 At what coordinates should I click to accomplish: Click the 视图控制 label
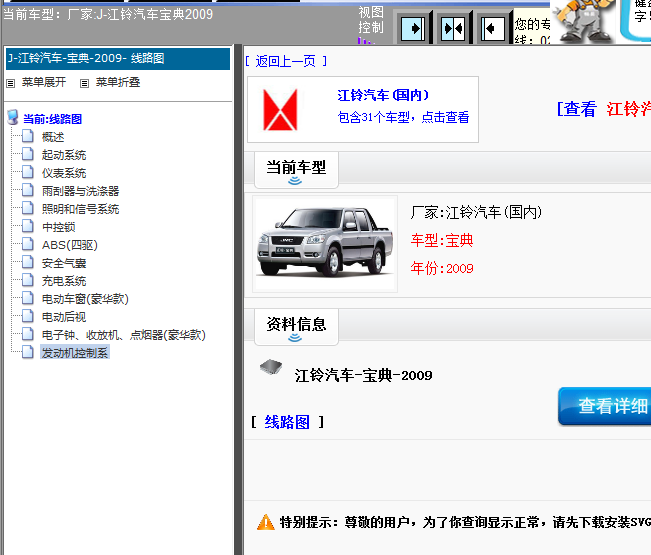(371, 20)
